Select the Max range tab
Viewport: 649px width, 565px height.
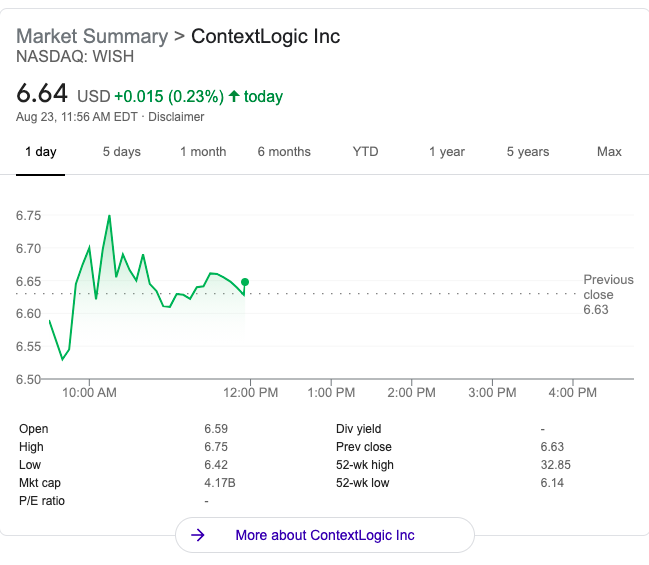[x=609, y=151]
